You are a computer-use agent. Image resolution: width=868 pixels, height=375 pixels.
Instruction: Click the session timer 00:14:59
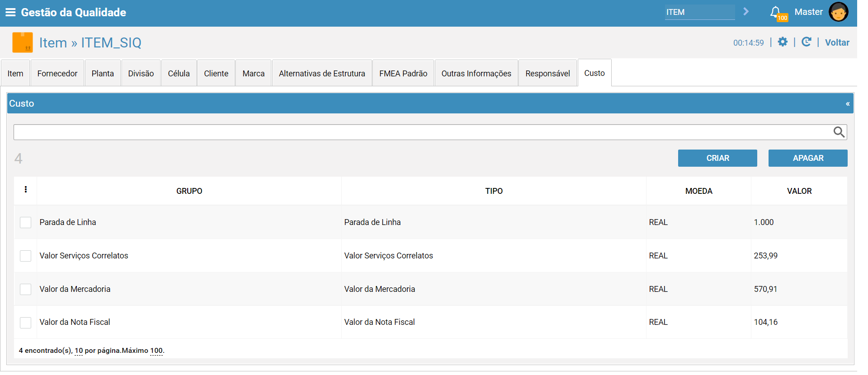[748, 43]
